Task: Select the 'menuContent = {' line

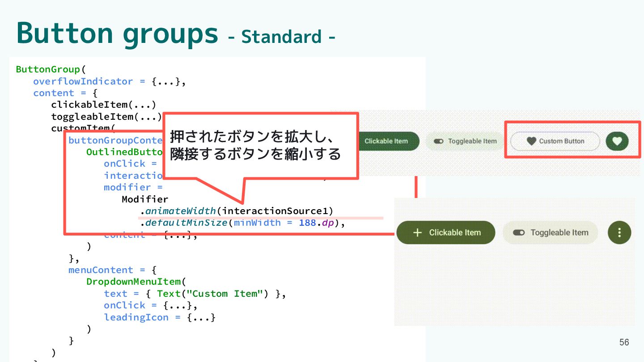Action: [112, 270]
